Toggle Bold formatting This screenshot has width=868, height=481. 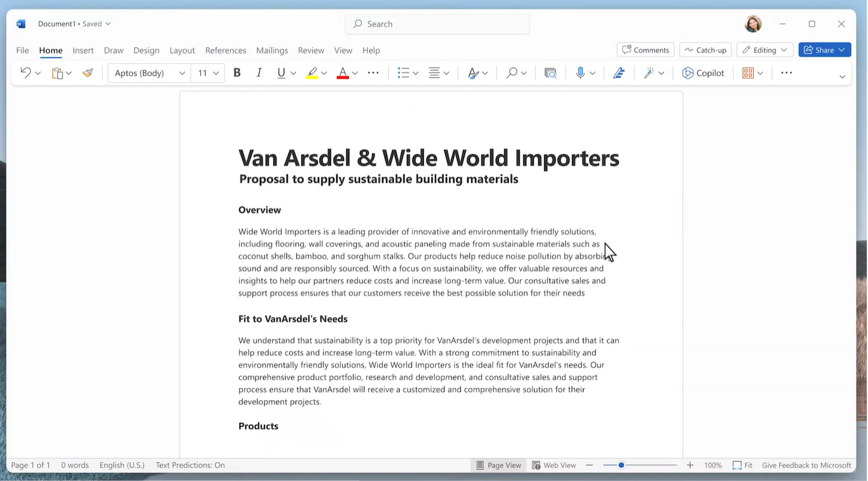click(237, 73)
